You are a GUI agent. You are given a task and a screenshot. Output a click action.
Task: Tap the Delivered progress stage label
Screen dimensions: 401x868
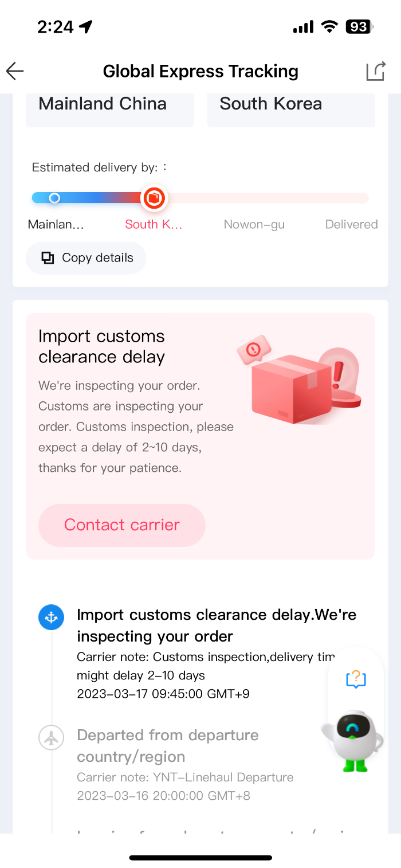click(352, 224)
